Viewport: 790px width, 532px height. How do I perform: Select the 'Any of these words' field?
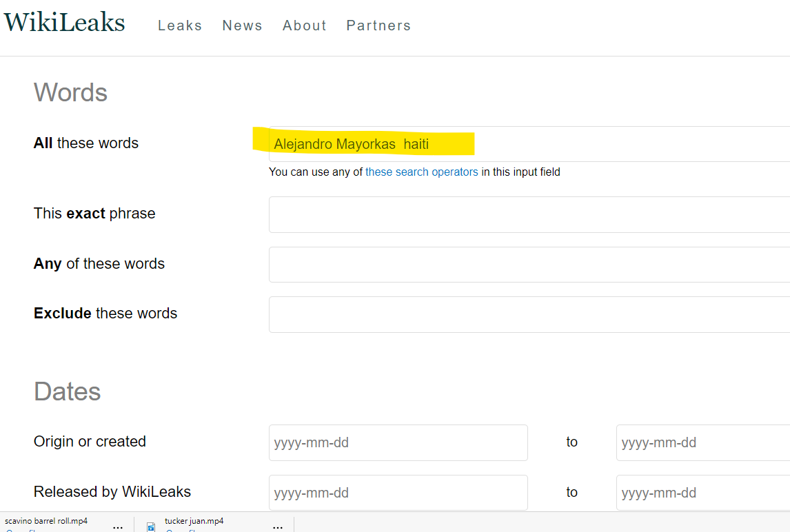click(529, 265)
